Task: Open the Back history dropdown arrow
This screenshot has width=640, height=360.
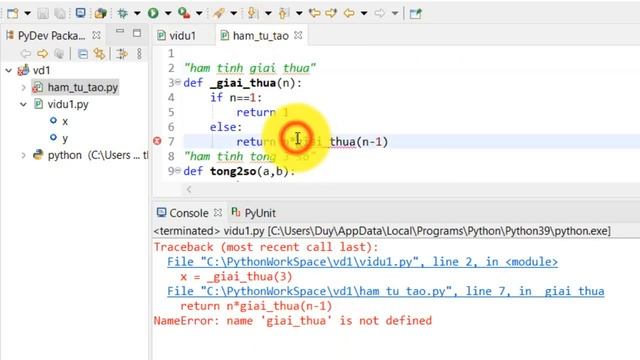Action: click(x=364, y=13)
